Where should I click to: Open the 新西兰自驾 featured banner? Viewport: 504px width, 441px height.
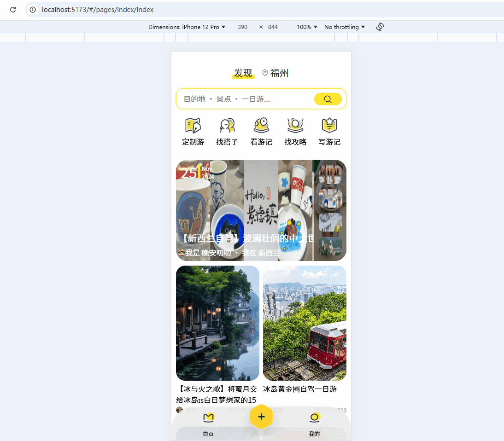pyautogui.click(x=261, y=210)
